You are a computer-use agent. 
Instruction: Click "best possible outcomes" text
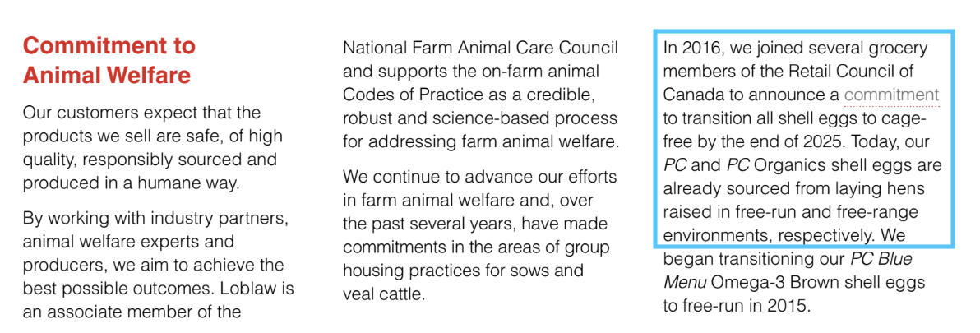(127, 289)
